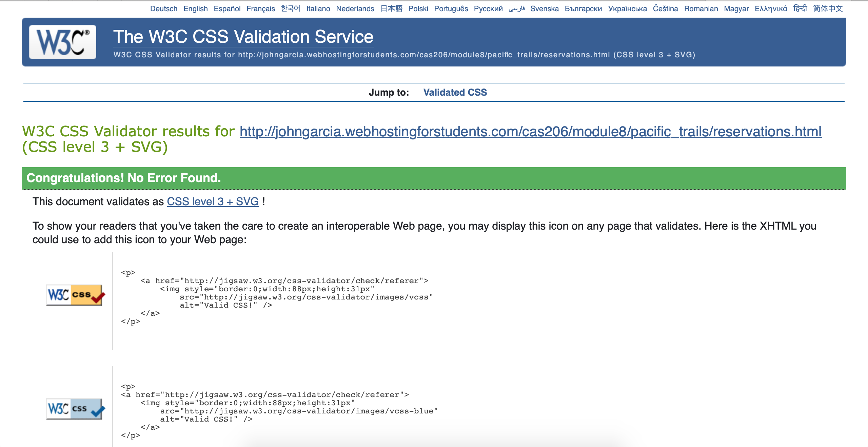
Task: Switch language to Français
Action: coord(260,8)
